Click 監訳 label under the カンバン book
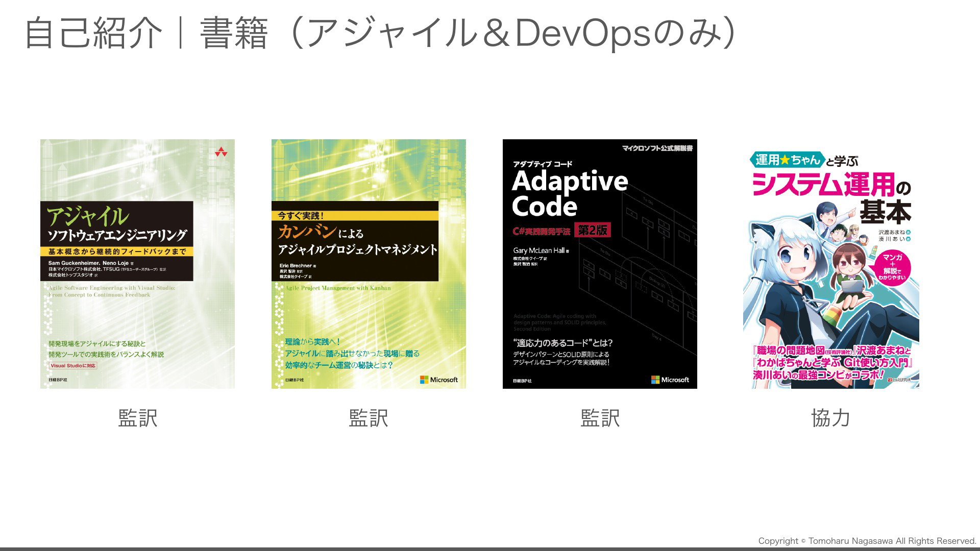 click(369, 418)
